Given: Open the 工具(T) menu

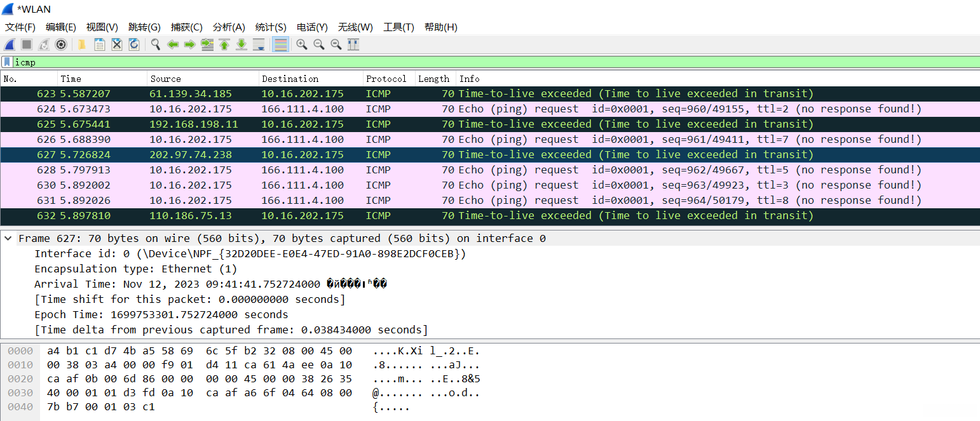Looking at the screenshot, I should point(398,27).
